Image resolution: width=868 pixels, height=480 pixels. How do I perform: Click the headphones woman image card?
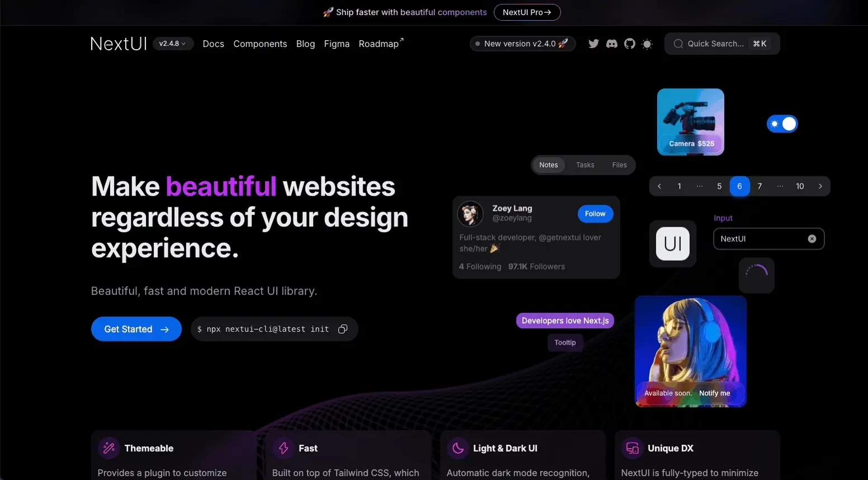click(x=691, y=351)
